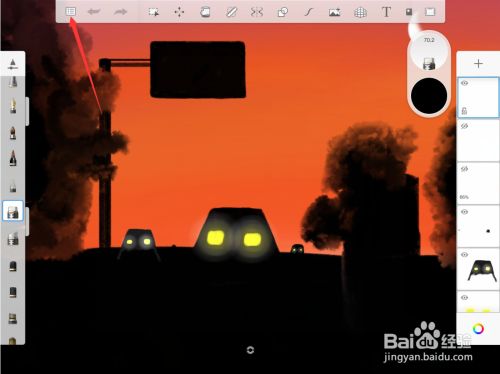Image resolution: width=500 pixels, height=374 pixels.
Task: Open the Import Image tool
Action: [335, 12]
